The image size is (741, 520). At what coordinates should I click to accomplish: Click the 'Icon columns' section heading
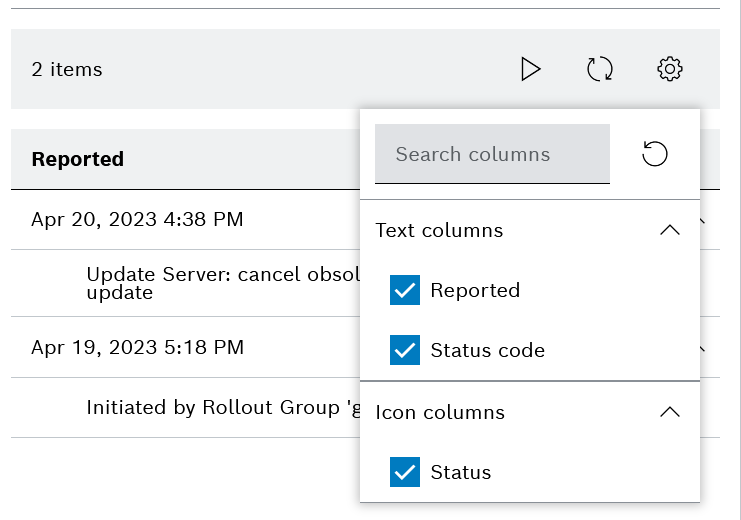[x=440, y=412]
